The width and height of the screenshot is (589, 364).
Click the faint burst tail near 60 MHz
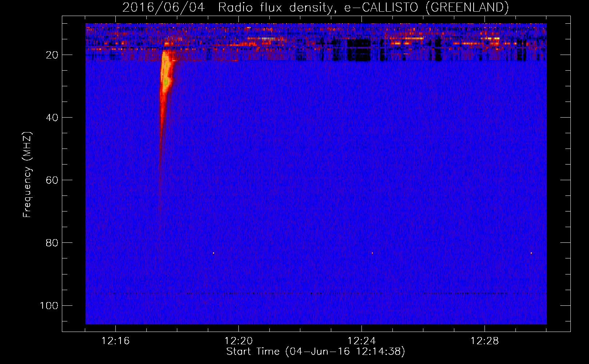coord(160,180)
